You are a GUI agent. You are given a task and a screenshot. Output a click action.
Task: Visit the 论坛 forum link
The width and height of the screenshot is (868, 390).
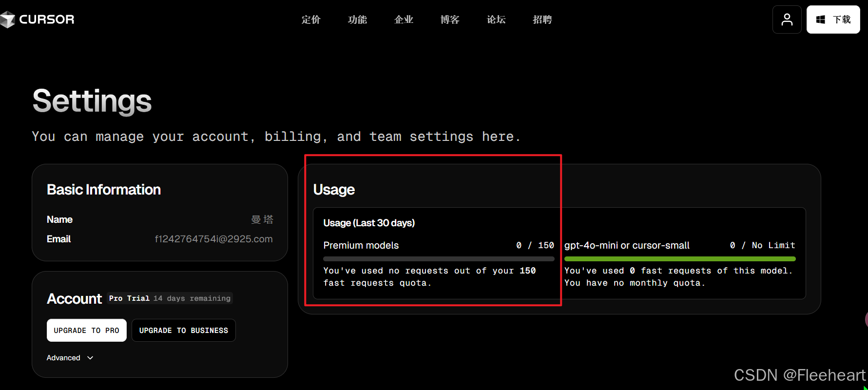click(496, 19)
